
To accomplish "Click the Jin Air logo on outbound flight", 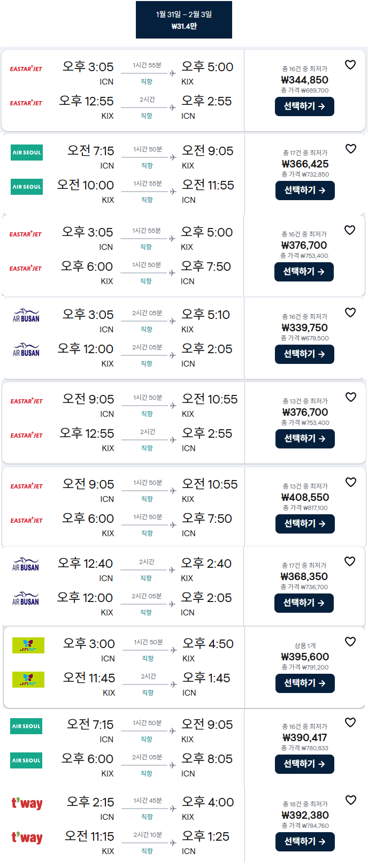I will pos(28,645).
